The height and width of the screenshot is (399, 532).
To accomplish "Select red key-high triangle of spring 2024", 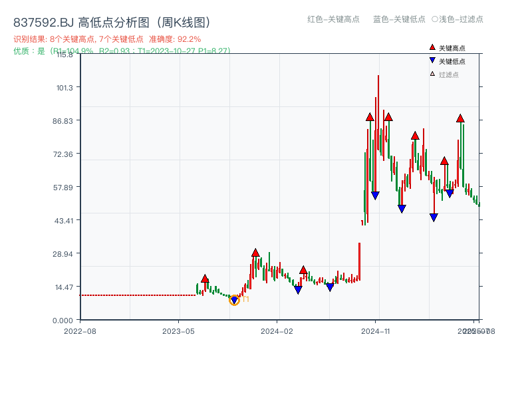I will [303, 270].
